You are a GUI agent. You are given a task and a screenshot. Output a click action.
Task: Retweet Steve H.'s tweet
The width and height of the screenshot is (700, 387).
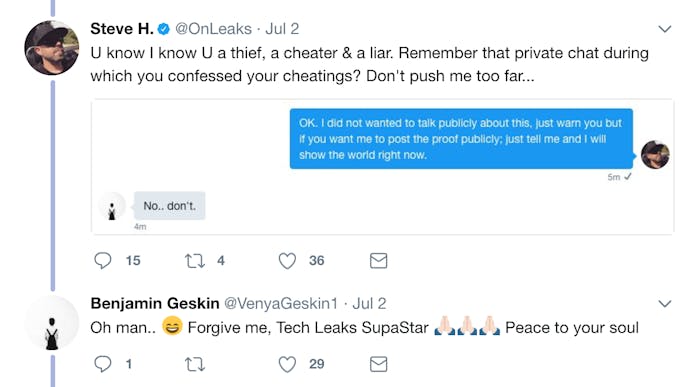click(195, 261)
